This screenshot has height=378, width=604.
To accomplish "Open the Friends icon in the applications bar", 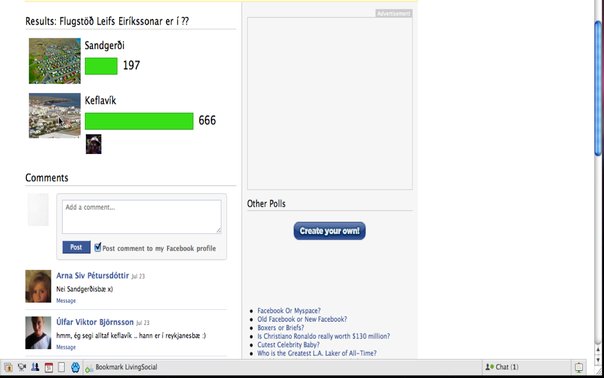I will [x=35, y=367].
